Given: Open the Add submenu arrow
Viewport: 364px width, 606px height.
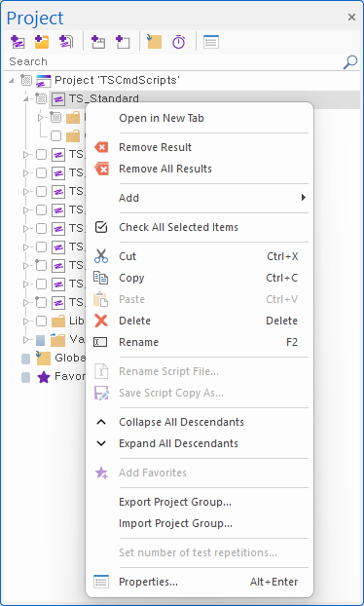Looking at the screenshot, I should click(304, 198).
